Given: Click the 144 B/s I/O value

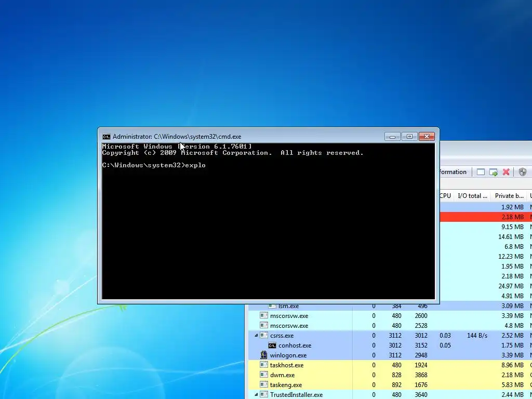Looking at the screenshot, I should click(x=477, y=336).
